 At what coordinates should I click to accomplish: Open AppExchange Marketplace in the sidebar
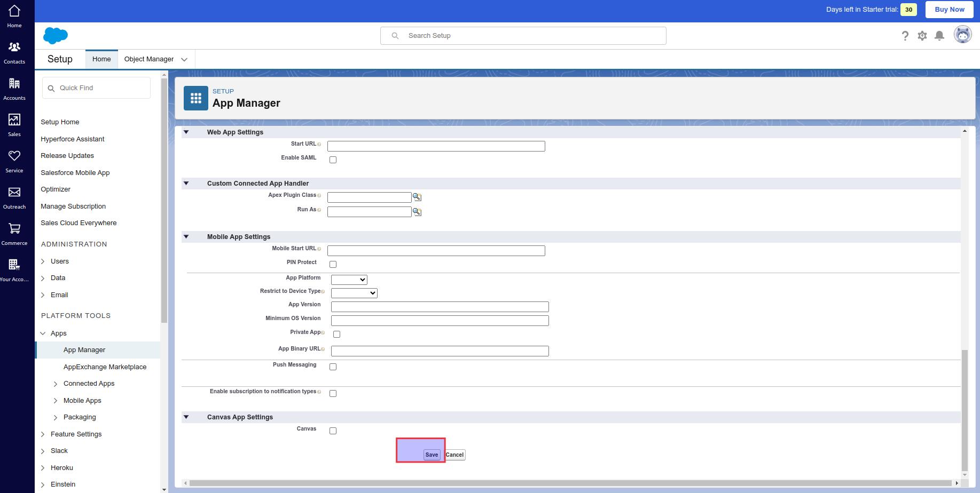pyautogui.click(x=105, y=367)
